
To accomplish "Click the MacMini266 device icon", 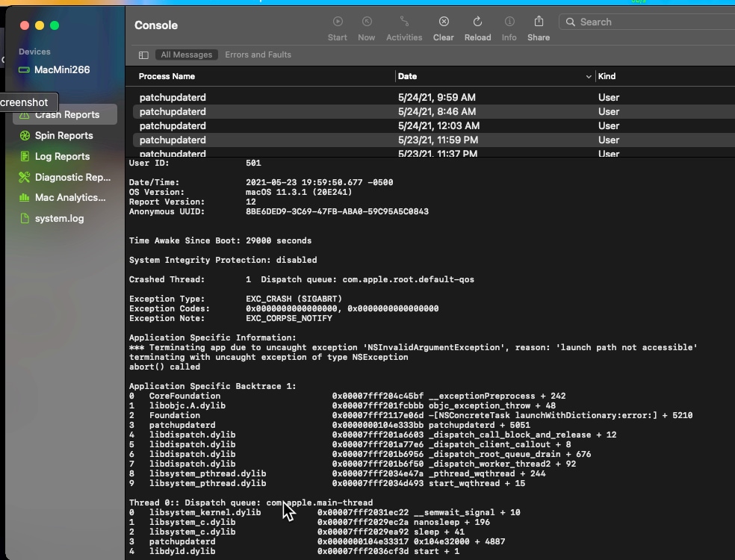I will pyautogui.click(x=24, y=70).
